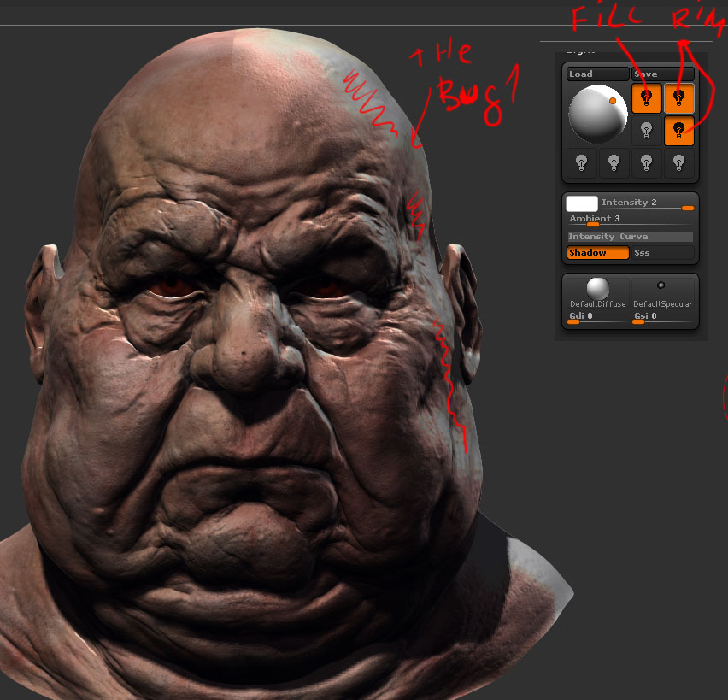This screenshot has width=728, height=700.
Task: Select the bottom-right light bulb
Action: point(678,163)
